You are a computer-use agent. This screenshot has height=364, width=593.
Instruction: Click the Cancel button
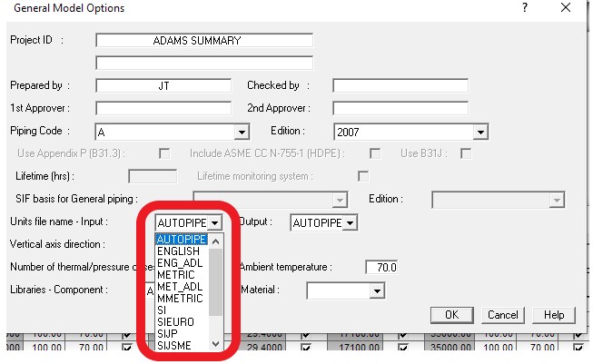coord(502,315)
